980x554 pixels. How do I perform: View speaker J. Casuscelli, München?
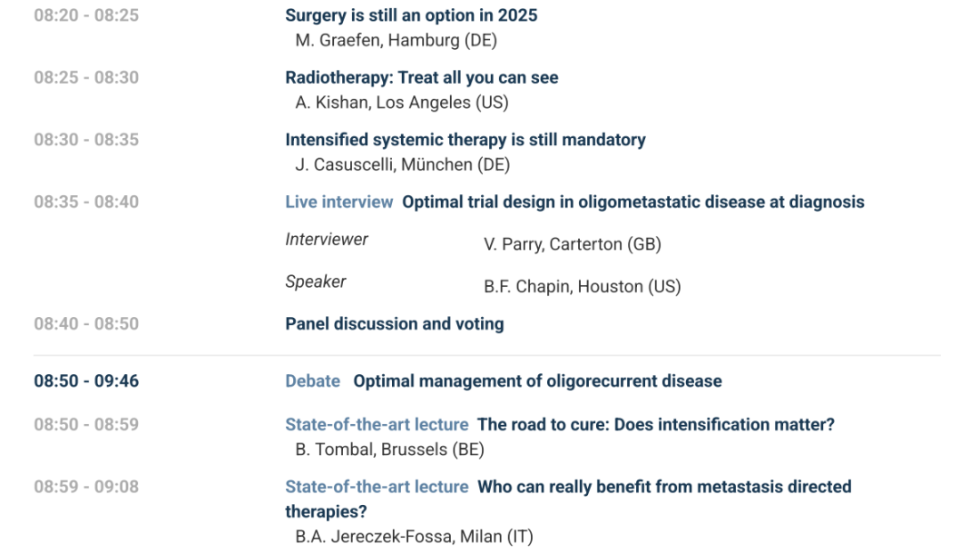pyautogui.click(x=402, y=164)
